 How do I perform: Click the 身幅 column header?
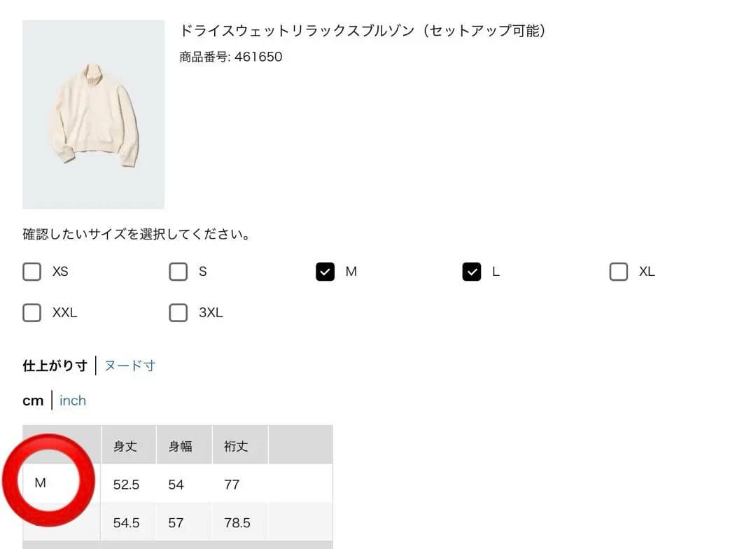pos(181,446)
